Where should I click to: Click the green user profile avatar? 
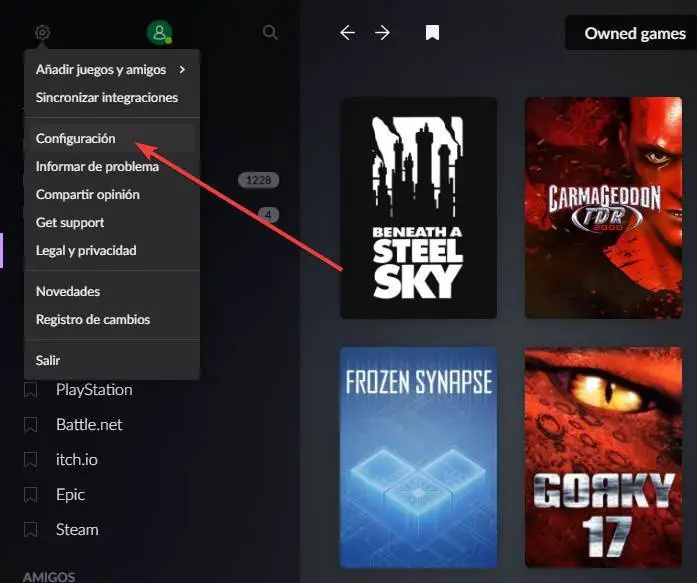[x=159, y=32]
